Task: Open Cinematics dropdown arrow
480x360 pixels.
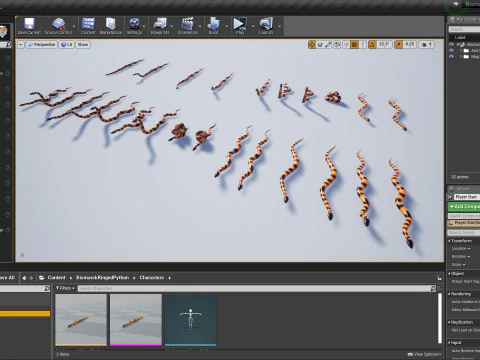Action: (200, 26)
